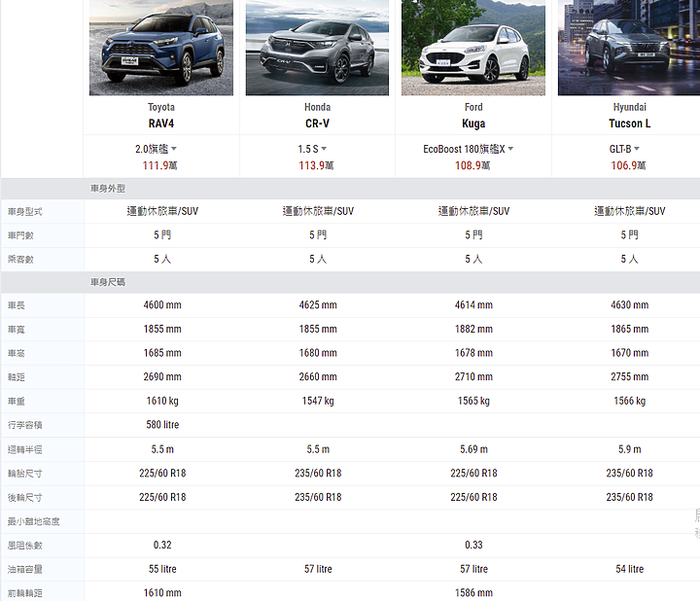Click the 乘客數 row label
The image size is (700, 601).
tap(20, 260)
